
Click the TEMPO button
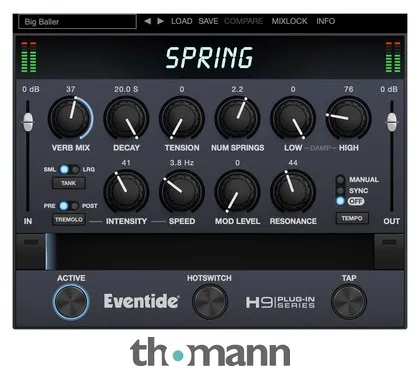[352, 218]
